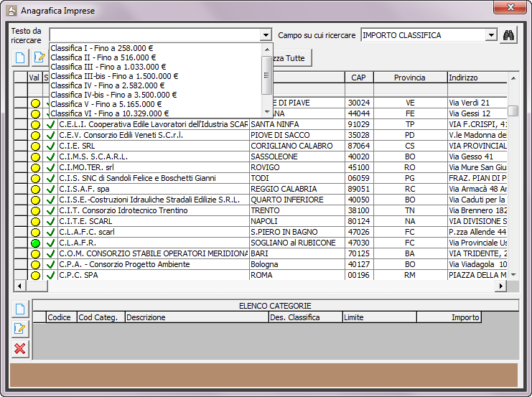Viewport: 532px width, 397px height.
Task: Select Classifica IV - Fino a 2.582.000 €
Action: [x=156, y=85]
